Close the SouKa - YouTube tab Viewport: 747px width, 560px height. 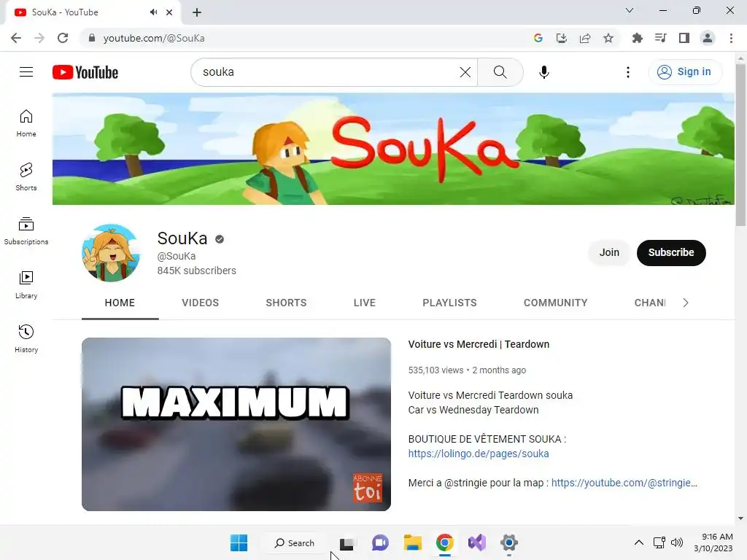pyautogui.click(x=169, y=12)
